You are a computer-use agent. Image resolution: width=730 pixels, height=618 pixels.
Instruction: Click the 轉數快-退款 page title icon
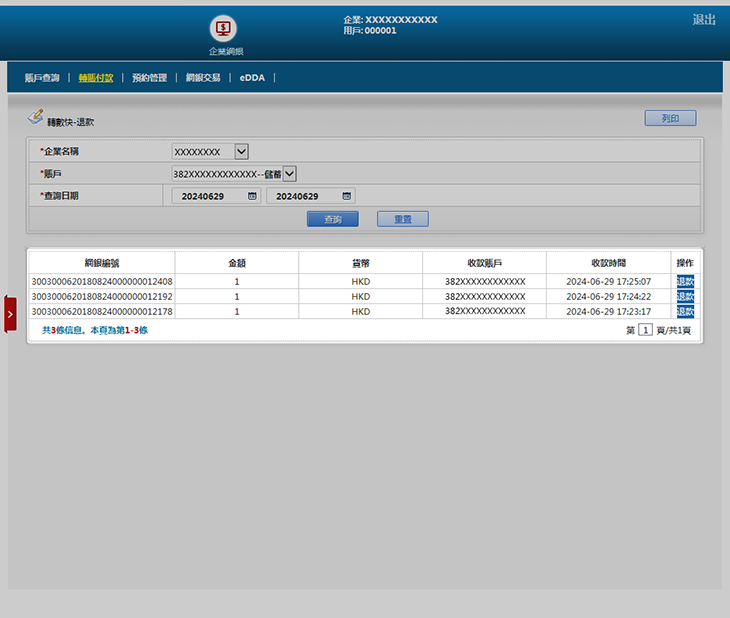point(35,118)
